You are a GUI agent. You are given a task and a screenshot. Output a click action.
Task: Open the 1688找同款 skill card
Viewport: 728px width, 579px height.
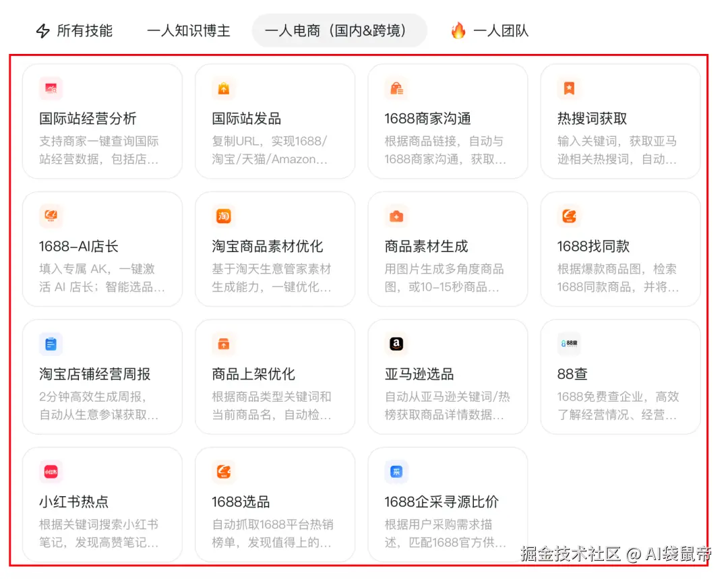619,249
